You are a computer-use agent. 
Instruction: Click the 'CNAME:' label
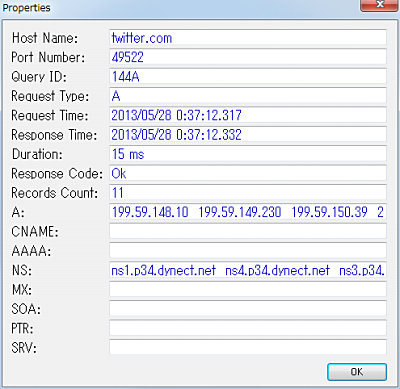point(35,231)
